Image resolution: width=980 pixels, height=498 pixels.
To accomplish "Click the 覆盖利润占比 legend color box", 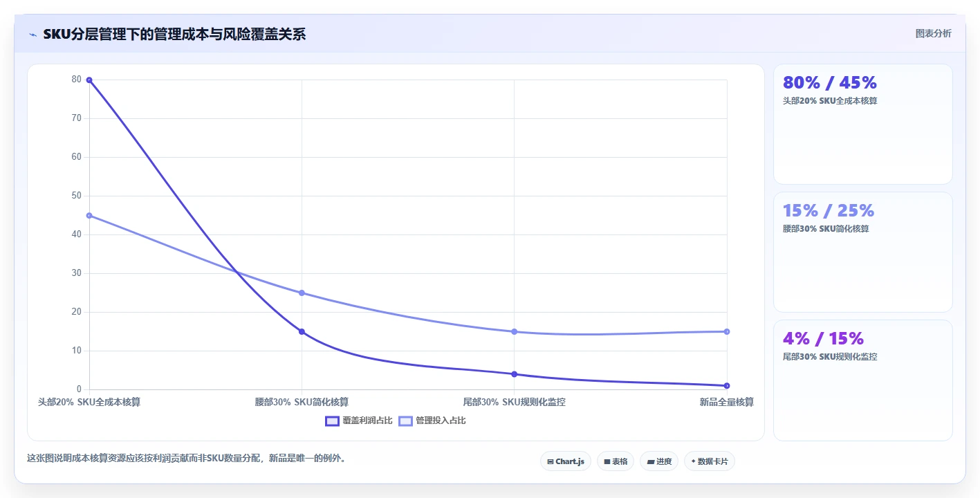I will [x=332, y=421].
